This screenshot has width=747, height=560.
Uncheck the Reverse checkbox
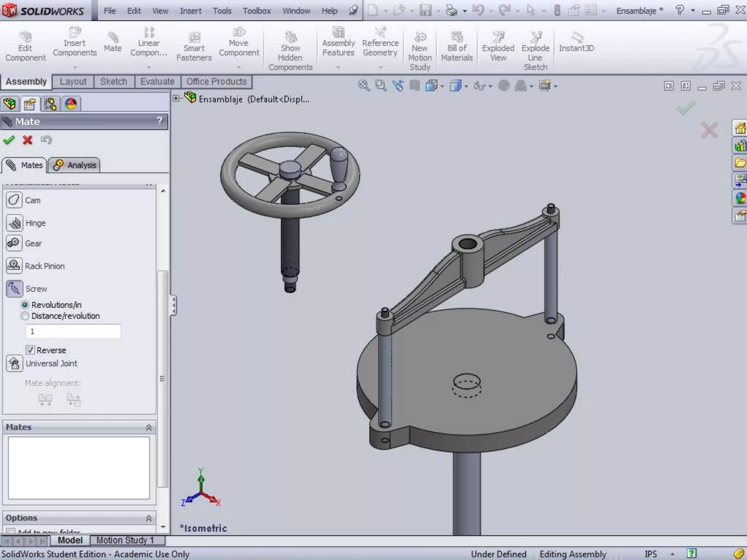coord(30,350)
